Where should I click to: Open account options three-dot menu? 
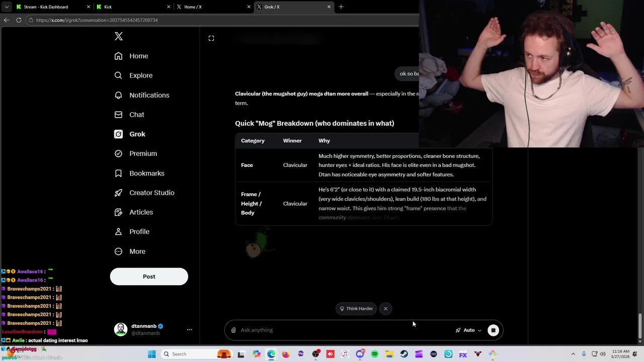[x=190, y=330]
